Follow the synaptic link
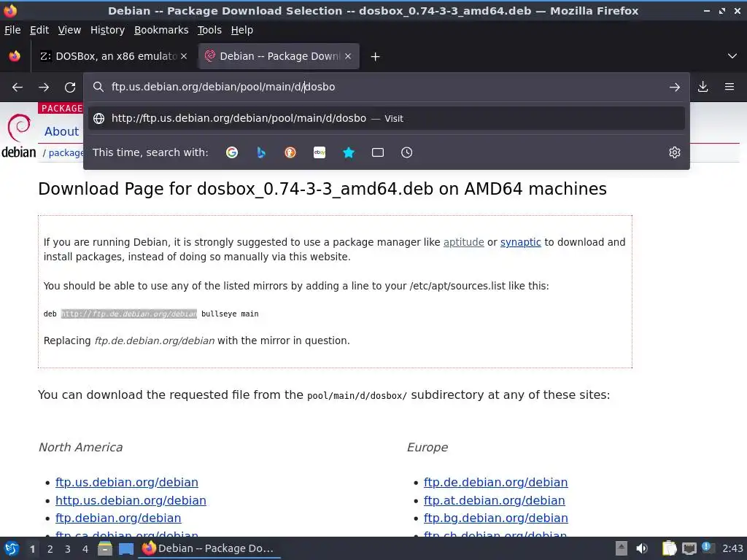The image size is (747, 560). tap(521, 242)
